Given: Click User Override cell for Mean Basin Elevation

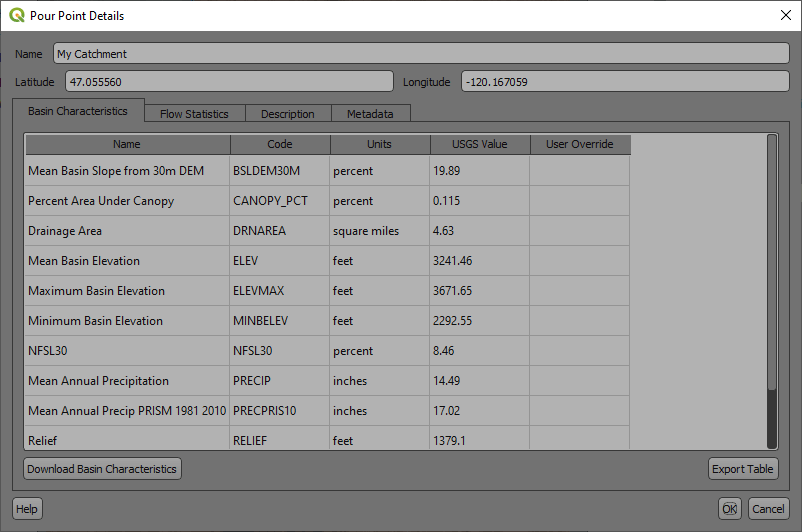Looking at the screenshot, I should coord(580,261).
